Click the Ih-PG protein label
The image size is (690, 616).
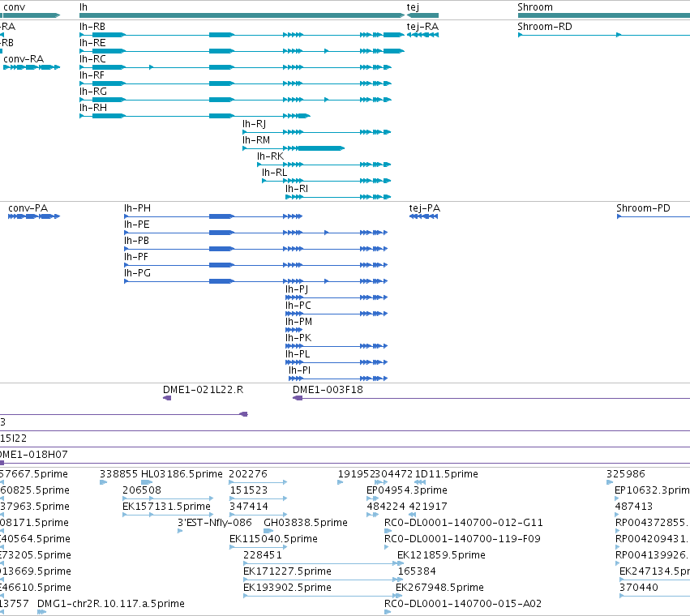pyautogui.click(x=137, y=273)
